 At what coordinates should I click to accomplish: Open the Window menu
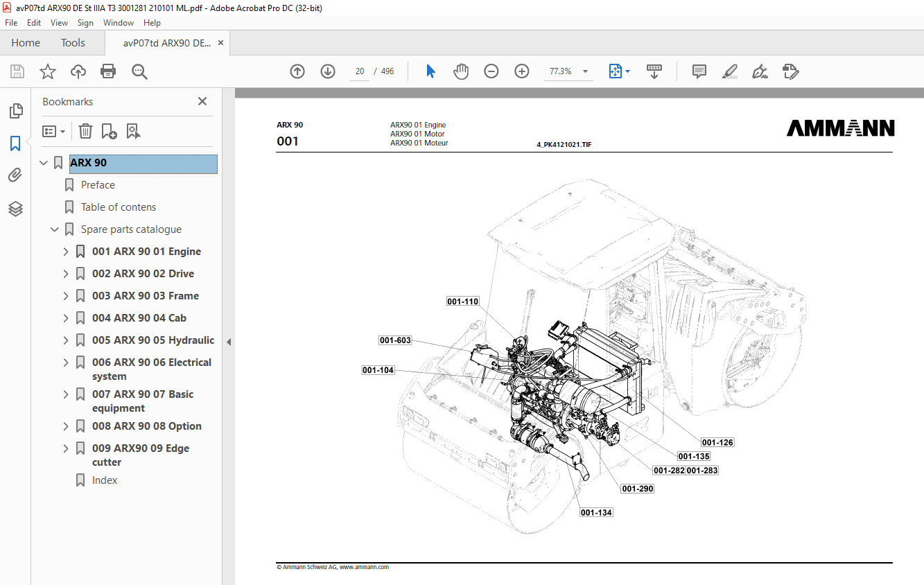point(119,23)
